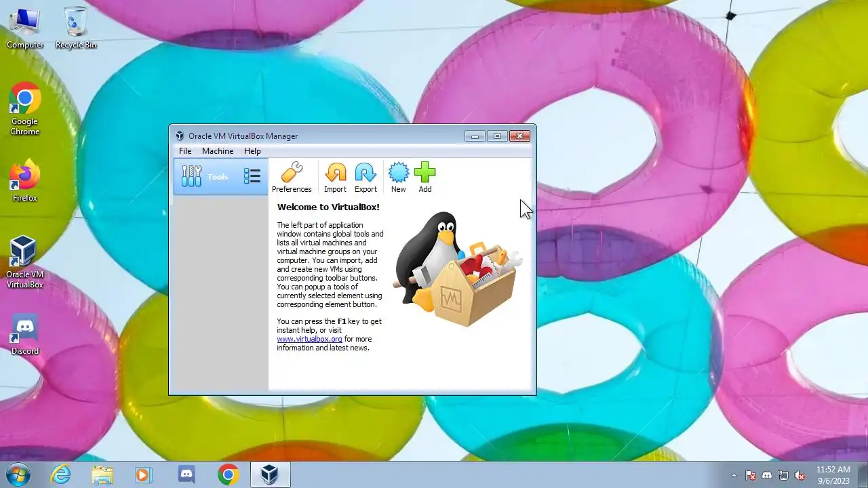Select the Firefox desktop shortcut

[25, 181]
